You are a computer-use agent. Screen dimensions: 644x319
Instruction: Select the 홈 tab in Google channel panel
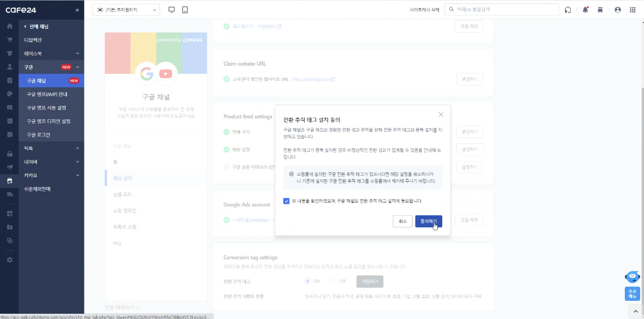[156, 162]
